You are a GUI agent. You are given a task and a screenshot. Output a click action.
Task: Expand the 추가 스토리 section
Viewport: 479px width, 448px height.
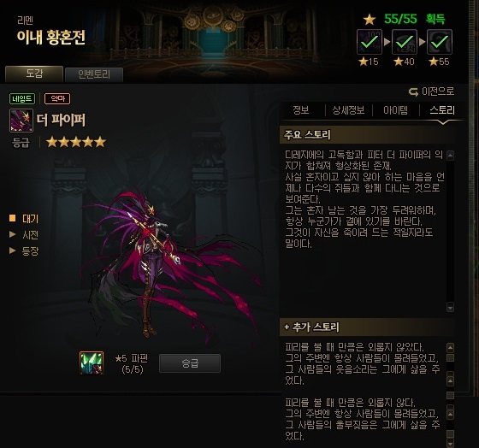[311, 327]
